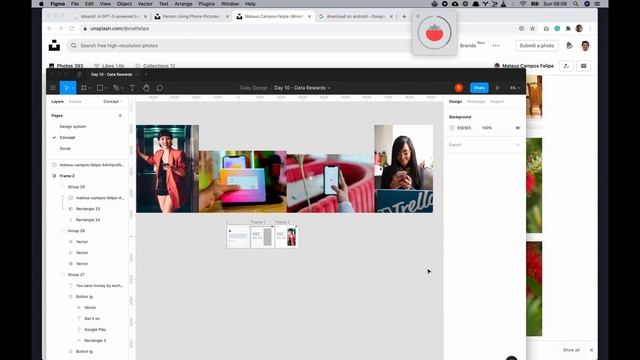Viewport: 640px width, 360px height.
Task: Switch to the Assets tab
Action: [x=75, y=101]
